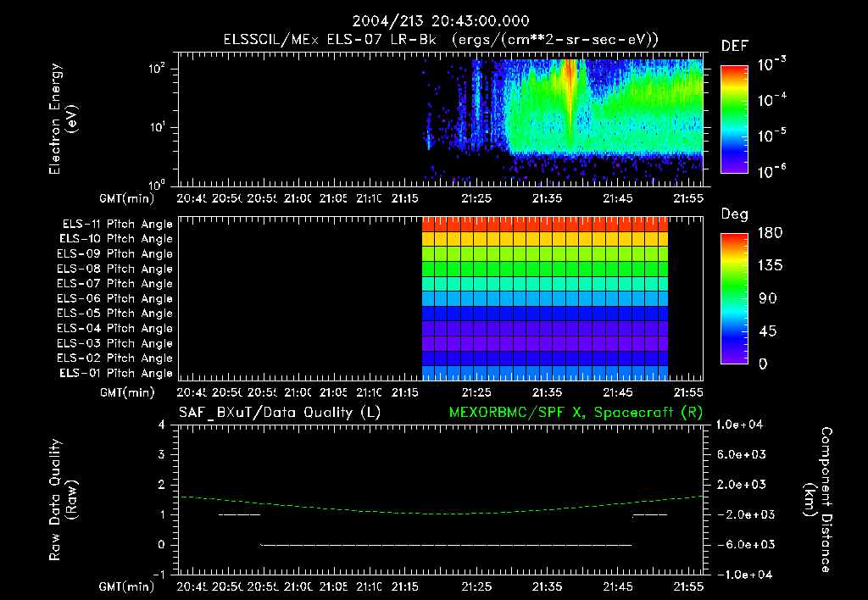Click the ELSSCIL/MEx ELS-07 LR-Bk subtitle
The width and height of the screenshot is (868, 600).
(330, 40)
